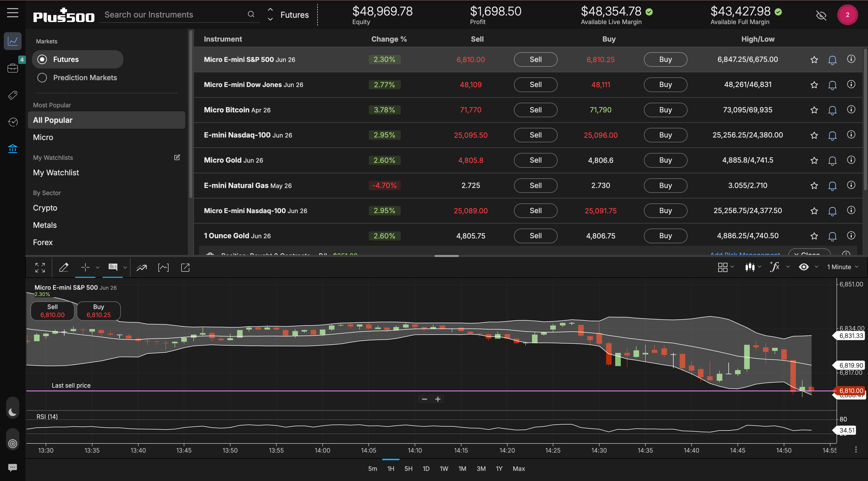
Task: Click Sell for Micro E-mini S&P 500
Action: pyautogui.click(x=536, y=60)
